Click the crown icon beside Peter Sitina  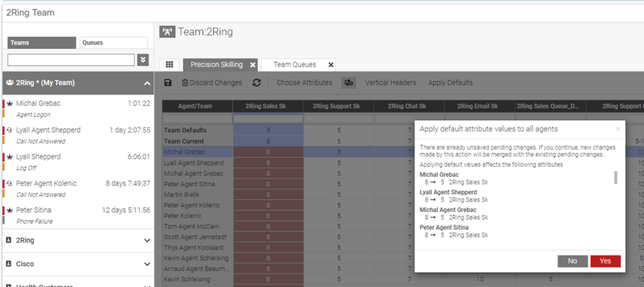pos(10,210)
